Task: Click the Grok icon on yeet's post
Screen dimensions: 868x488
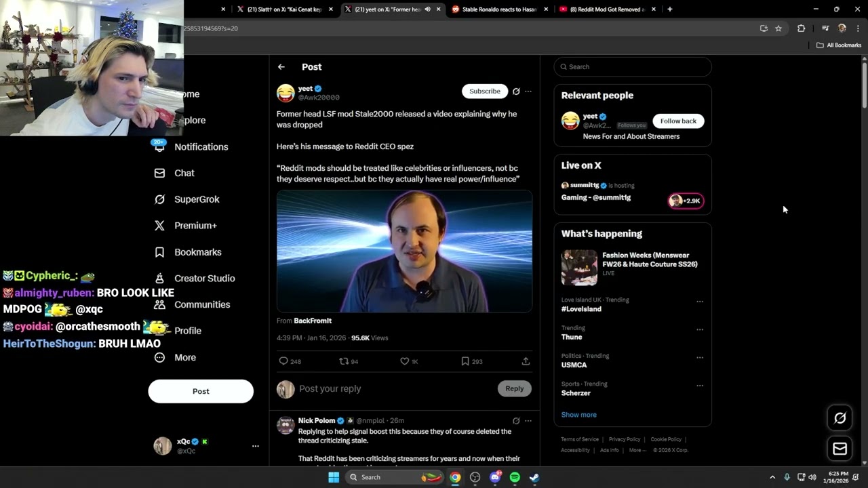Action: click(516, 91)
